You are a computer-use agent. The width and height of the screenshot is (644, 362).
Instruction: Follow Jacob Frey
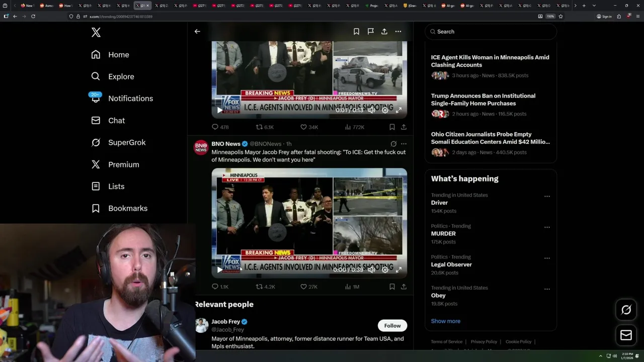(x=392, y=326)
